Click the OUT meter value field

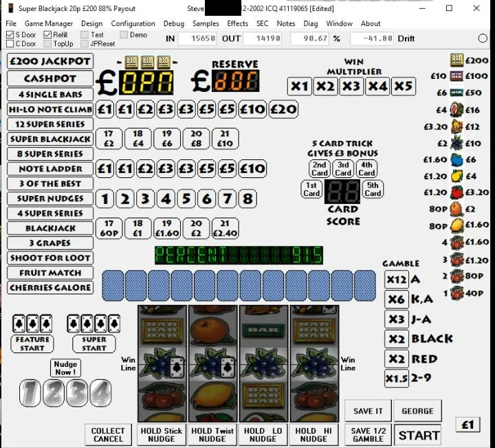pos(263,38)
